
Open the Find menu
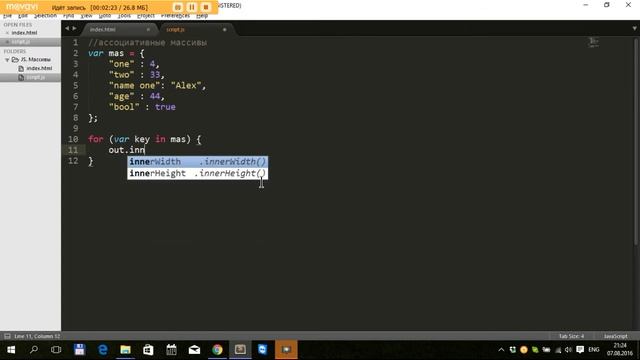[69, 16]
